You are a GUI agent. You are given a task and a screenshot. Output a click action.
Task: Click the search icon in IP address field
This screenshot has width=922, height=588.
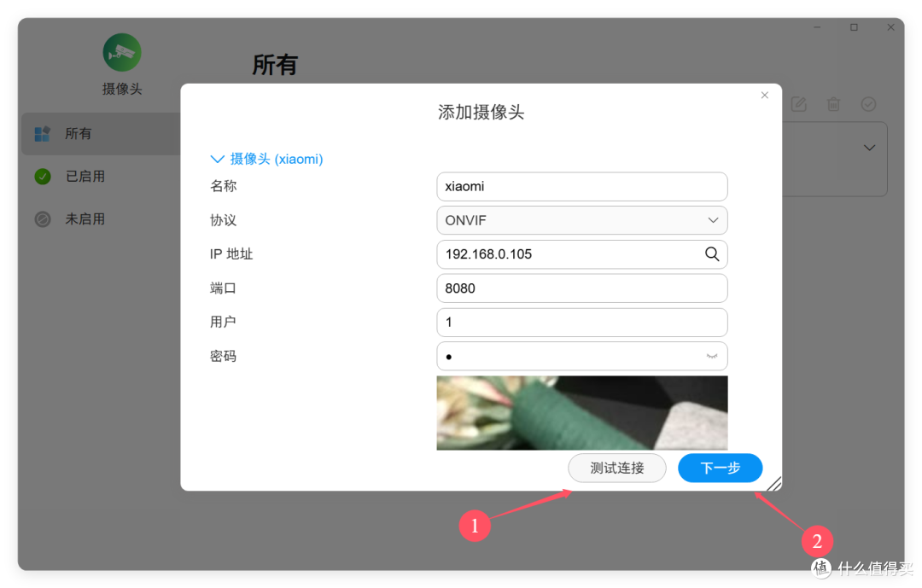711,254
